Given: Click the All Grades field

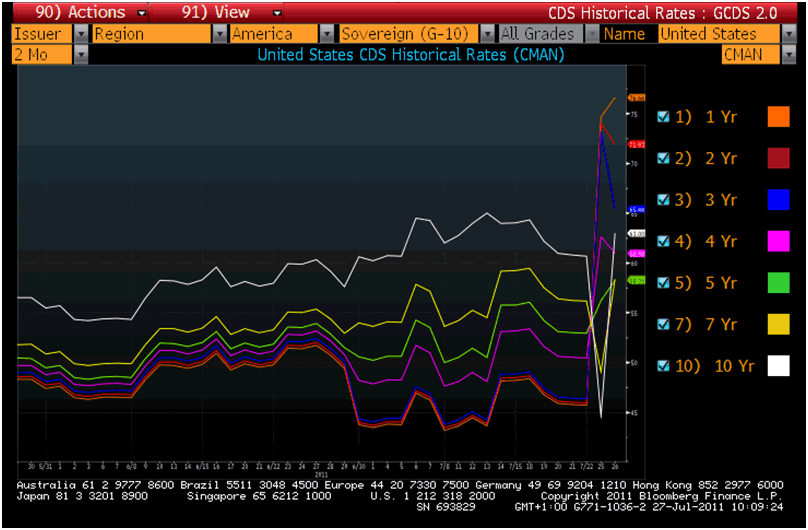Looking at the screenshot, I should [x=541, y=34].
